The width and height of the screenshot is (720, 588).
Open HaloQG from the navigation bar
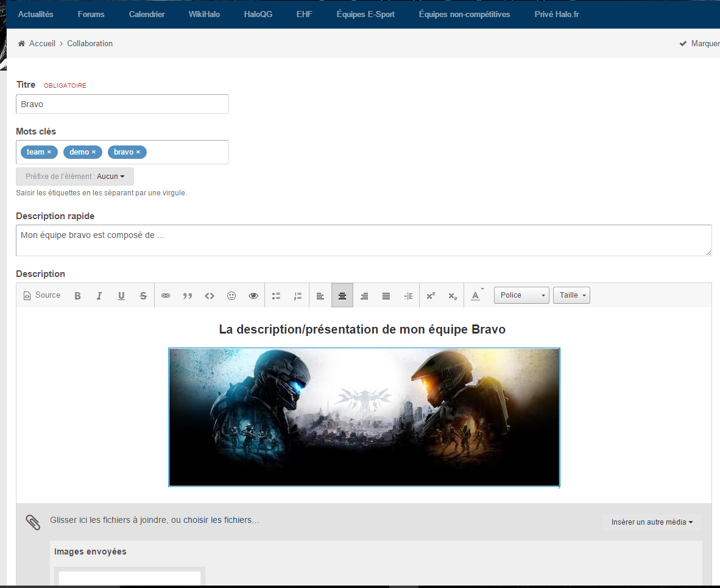pos(258,14)
